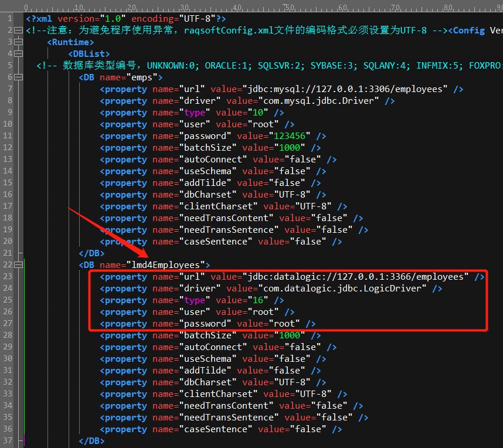Click dbCharset name on line 32
503x448 pixels.
pos(208,382)
